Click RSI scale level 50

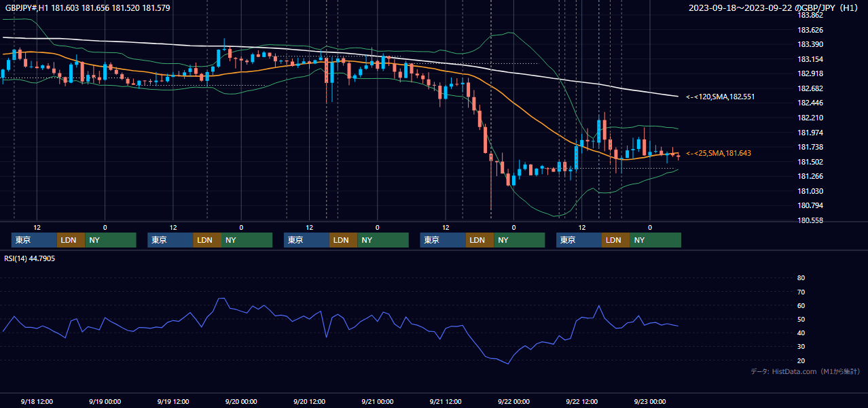801,319
